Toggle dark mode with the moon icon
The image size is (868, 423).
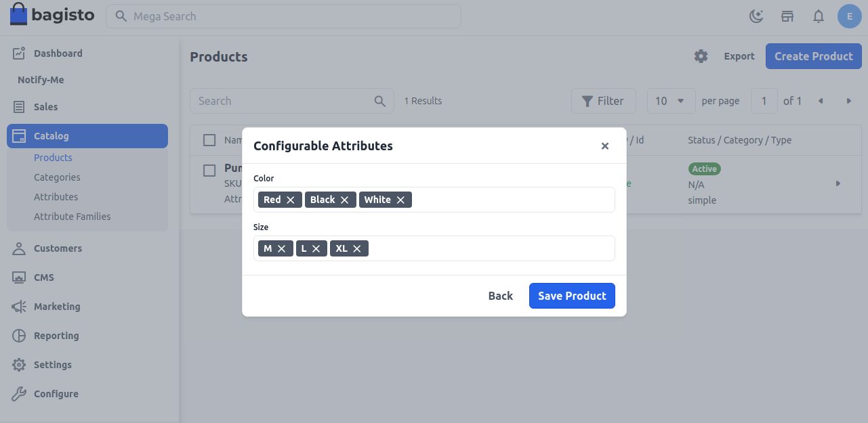click(x=756, y=16)
